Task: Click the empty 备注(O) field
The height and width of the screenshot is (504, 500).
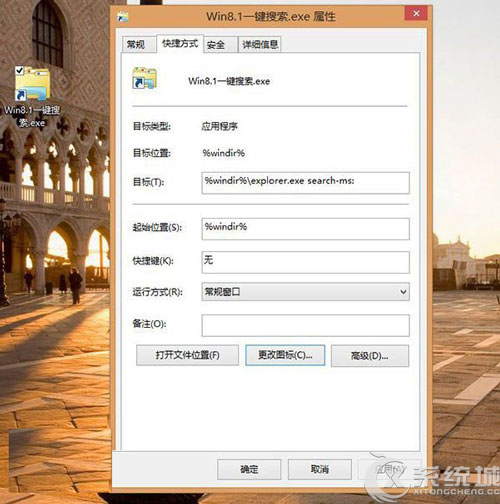Action: tap(305, 325)
